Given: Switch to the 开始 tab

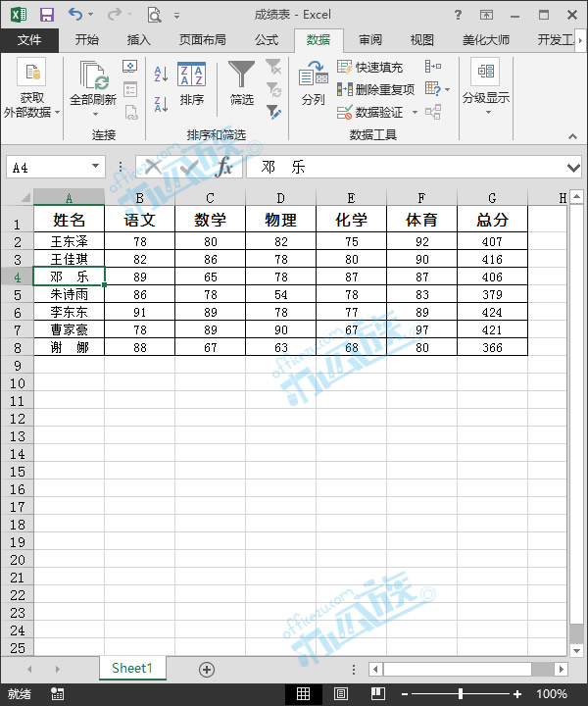Looking at the screenshot, I should [x=86, y=40].
